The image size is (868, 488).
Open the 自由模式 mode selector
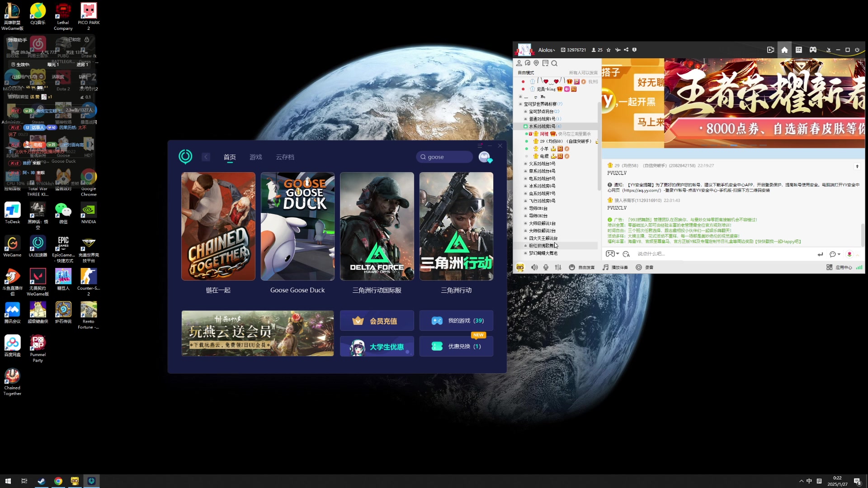526,72
